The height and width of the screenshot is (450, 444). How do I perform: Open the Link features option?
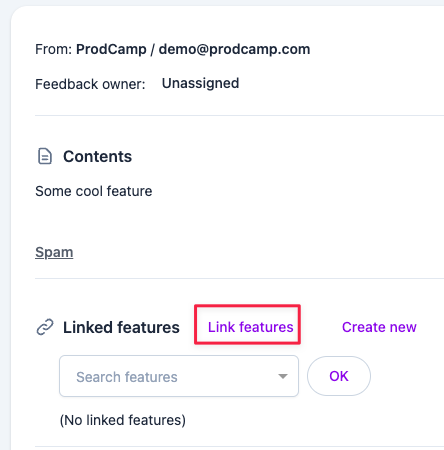[251, 327]
